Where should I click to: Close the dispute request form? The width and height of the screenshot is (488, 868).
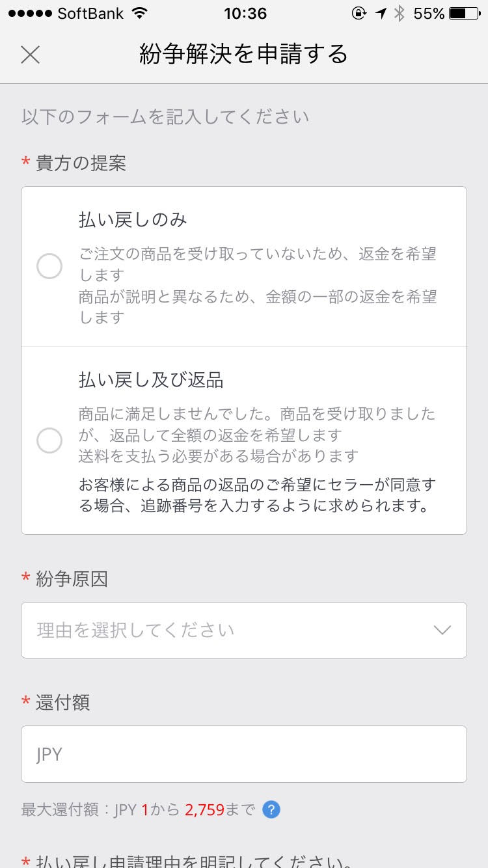pyautogui.click(x=30, y=55)
